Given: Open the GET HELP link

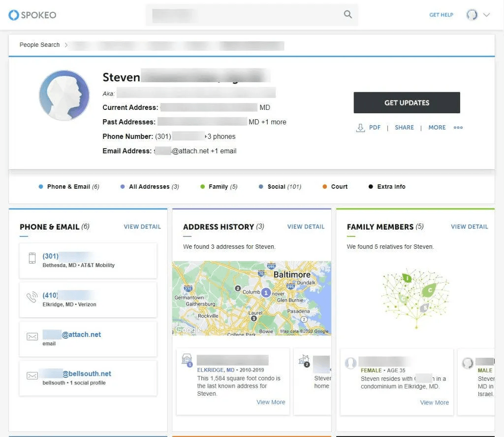Looking at the screenshot, I should pyautogui.click(x=441, y=15).
